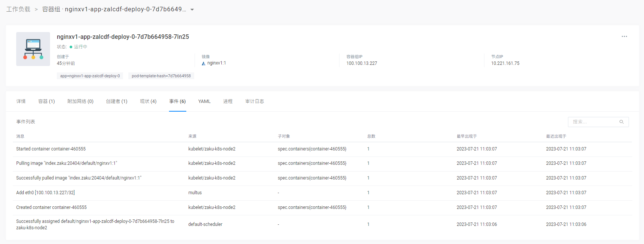Open the 进程 tab

tap(228, 101)
